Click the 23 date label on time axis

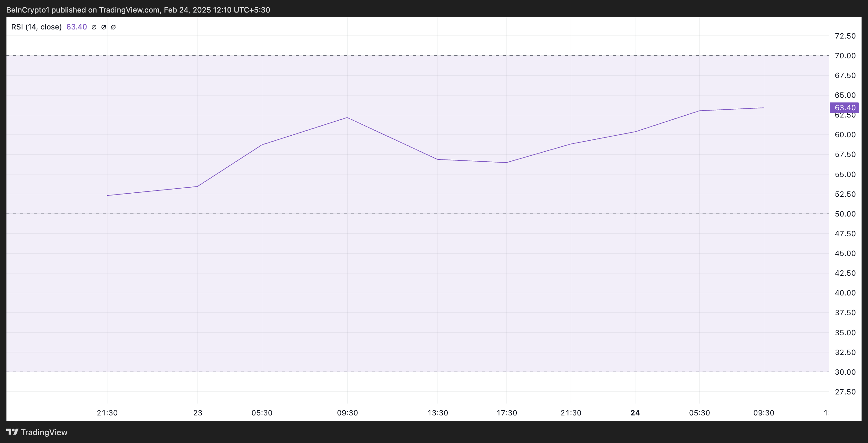[x=198, y=413]
